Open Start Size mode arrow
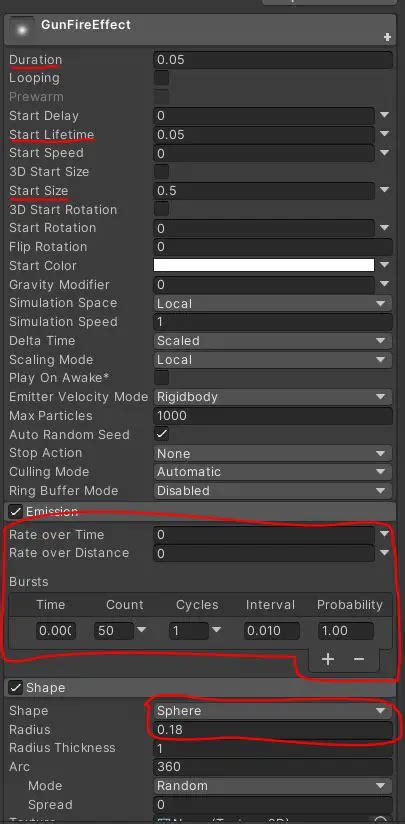The width and height of the screenshot is (405, 824). click(385, 190)
